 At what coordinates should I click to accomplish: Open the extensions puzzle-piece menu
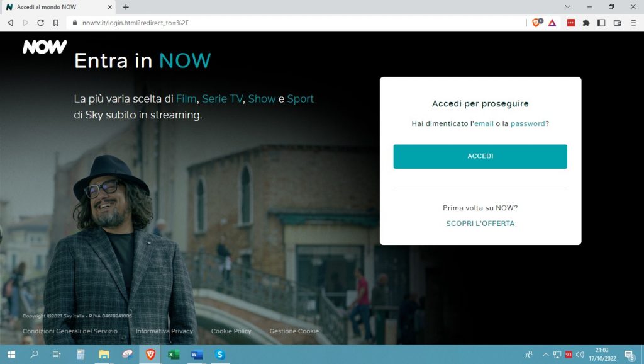pos(586,23)
